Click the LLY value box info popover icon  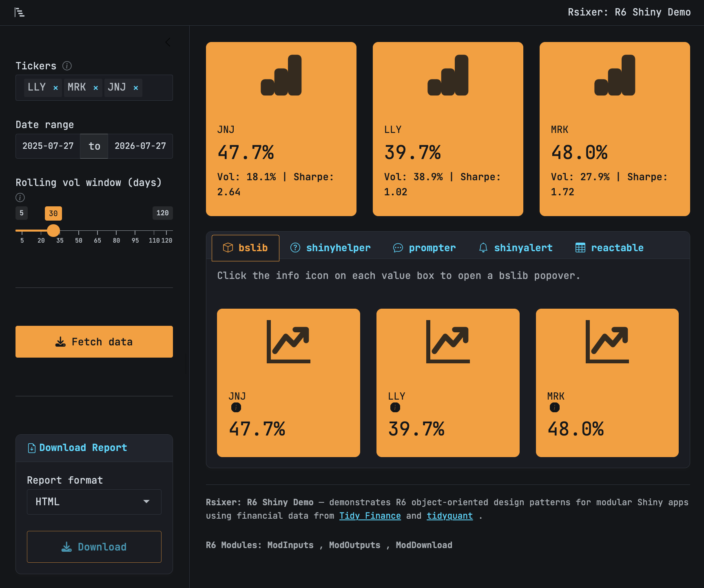tap(395, 407)
